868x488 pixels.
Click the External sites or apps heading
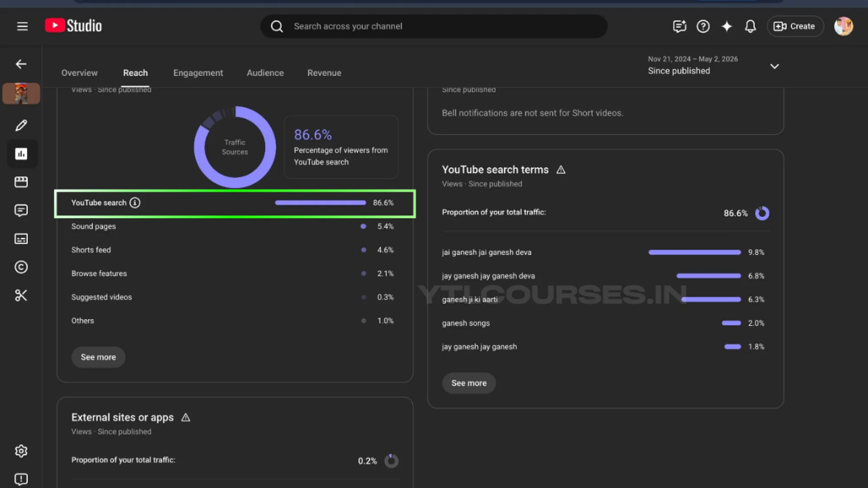122,417
